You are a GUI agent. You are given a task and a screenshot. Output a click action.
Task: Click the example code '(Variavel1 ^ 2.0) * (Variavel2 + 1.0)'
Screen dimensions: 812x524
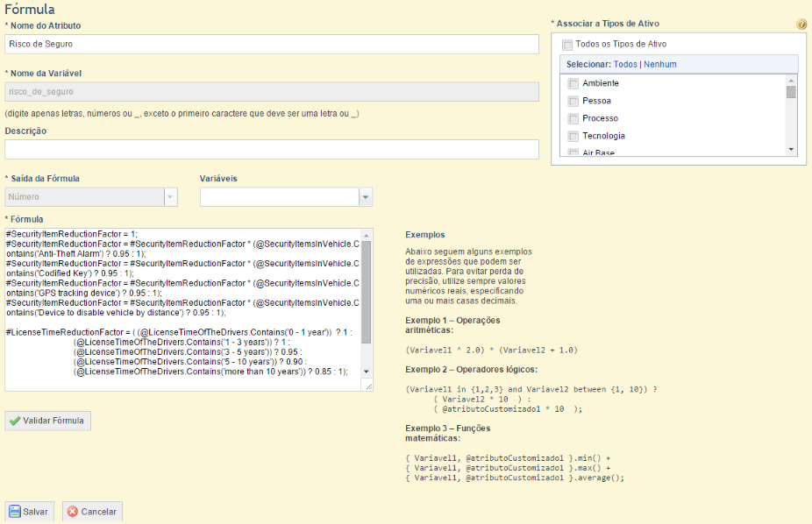pos(491,351)
